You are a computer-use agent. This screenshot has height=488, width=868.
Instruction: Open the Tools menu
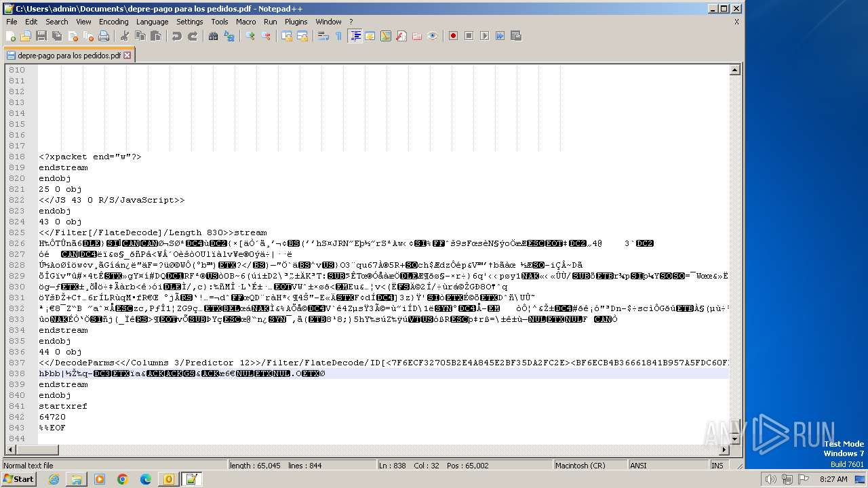tap(220, 22)
